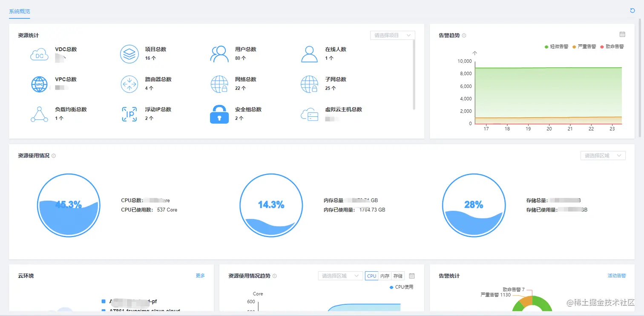Open the 请选择区域 dropdown in 资源使用情况
Image resolution: width=644 pixels, height=316 pixels.
[x=603, y=156]
